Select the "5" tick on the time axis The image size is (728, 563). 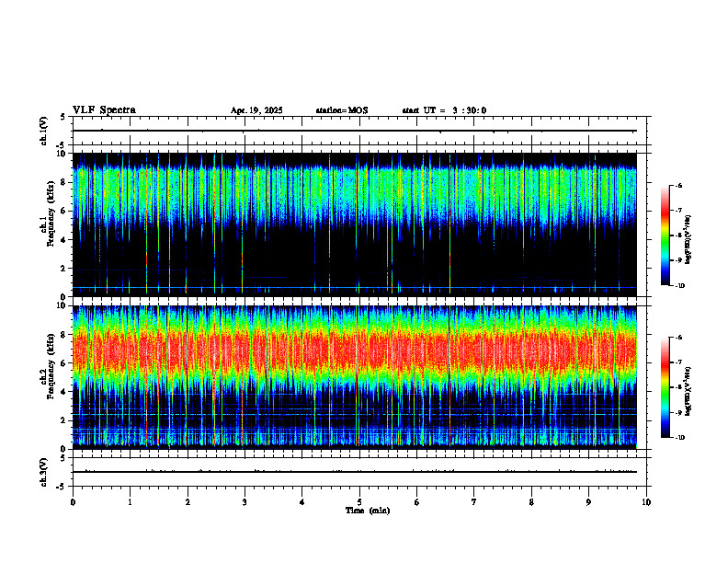(x=359, y=502)
